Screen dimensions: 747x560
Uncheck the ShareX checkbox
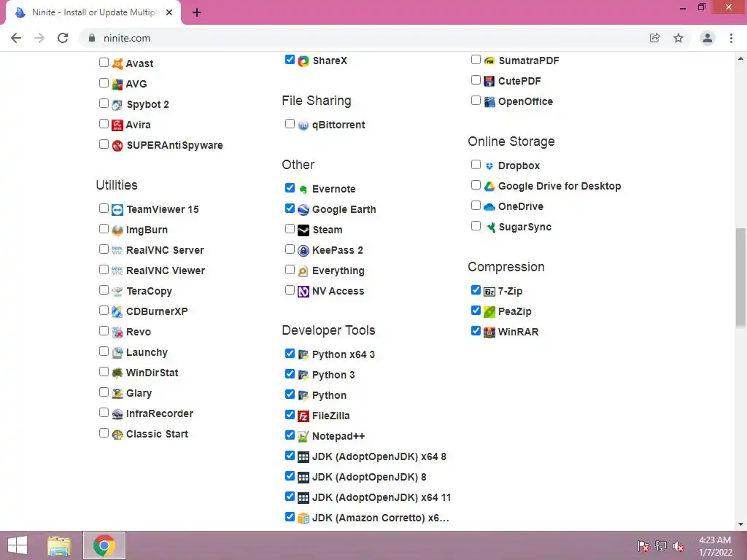pyautogui.click(x=290, y=60)
